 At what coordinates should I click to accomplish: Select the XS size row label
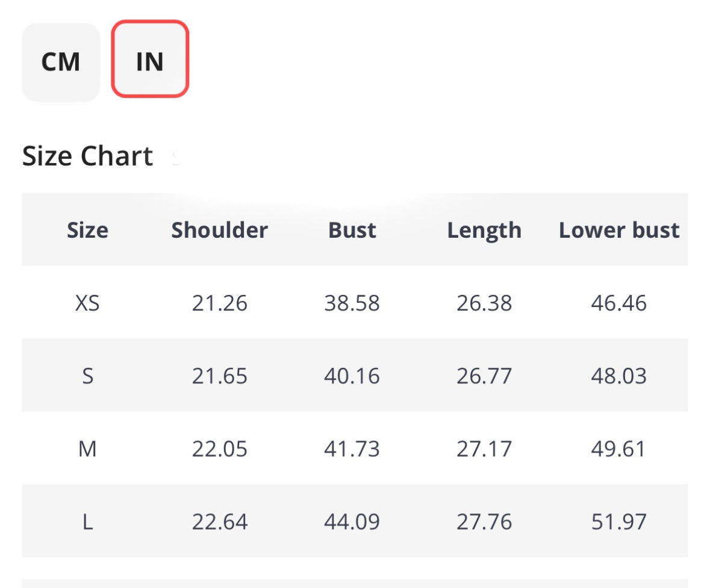88,303
